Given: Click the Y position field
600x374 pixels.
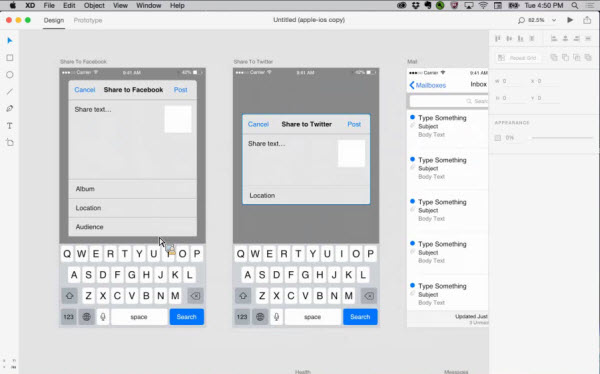Looking at the screenshot, I should 547,98.
